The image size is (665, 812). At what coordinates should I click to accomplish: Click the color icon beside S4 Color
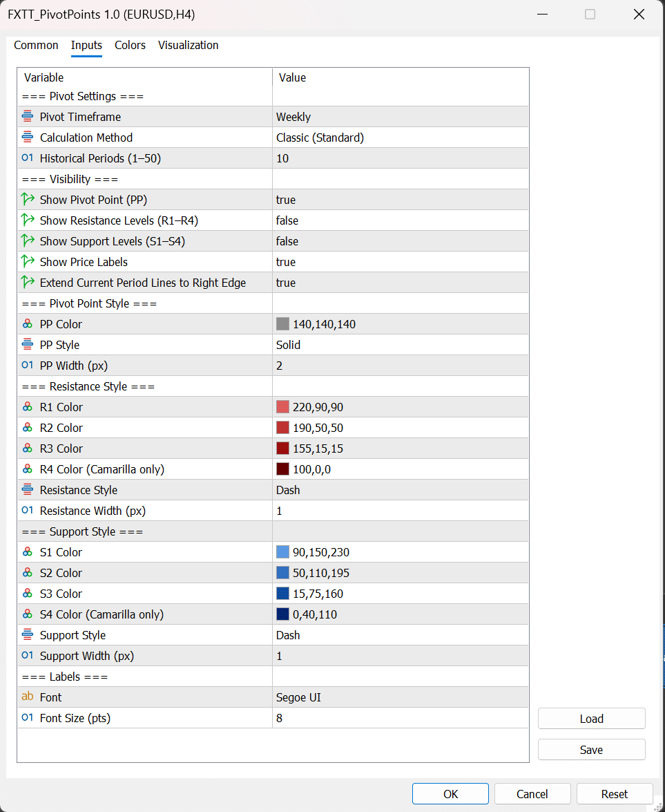tap(28, 614)
